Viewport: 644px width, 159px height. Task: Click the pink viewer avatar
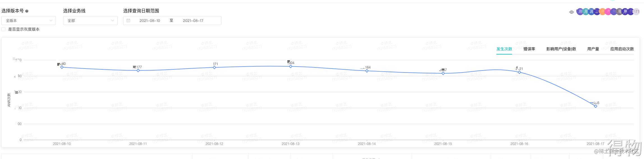click(608, 12)
